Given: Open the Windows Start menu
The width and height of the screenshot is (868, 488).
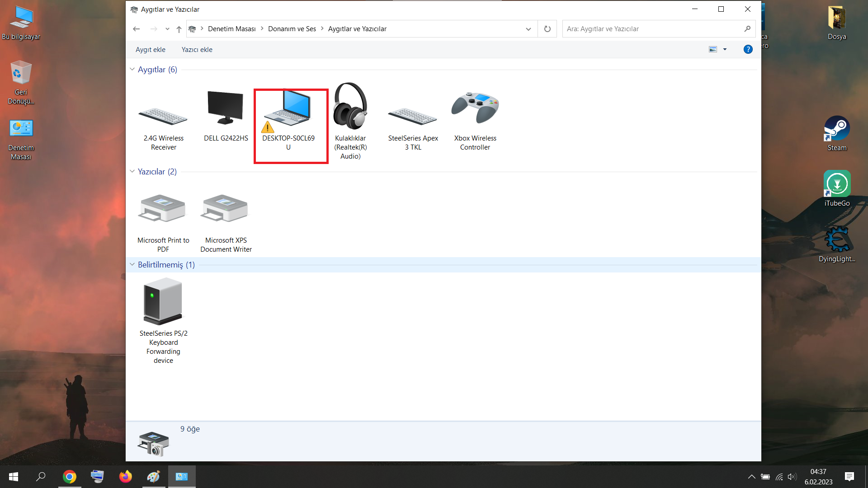Looking at the screenshot, I should [14, 477].
